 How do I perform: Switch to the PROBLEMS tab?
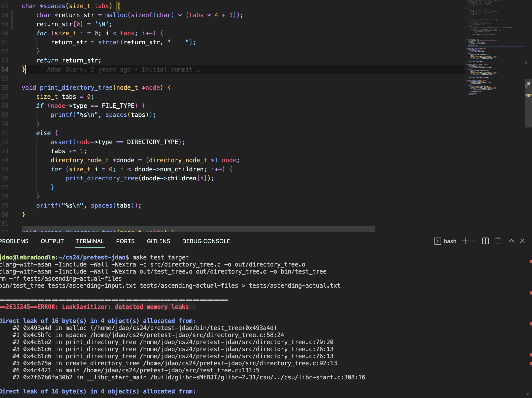click(14, 241)
